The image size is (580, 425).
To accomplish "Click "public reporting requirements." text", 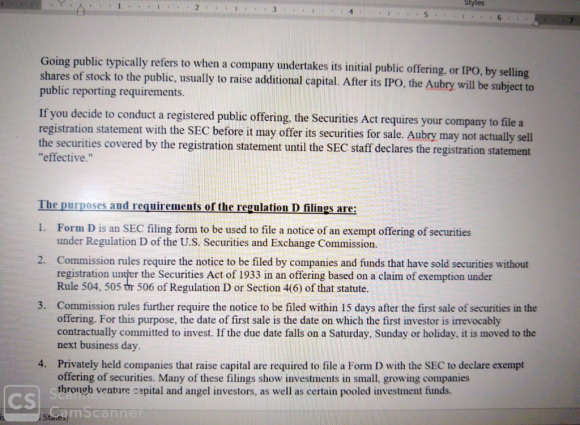I will coord(112,91).
